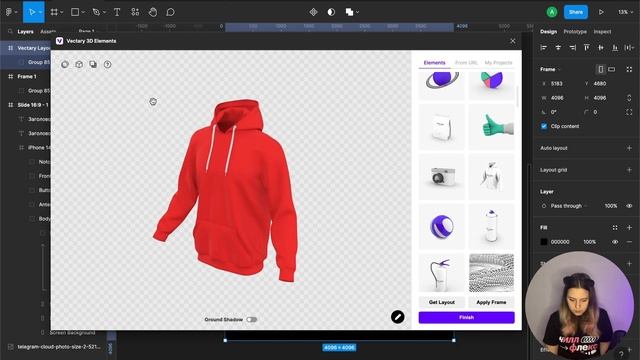Click the round pencil edit button
This screenshot has width=640, height=360.
[x=398, y=317]
